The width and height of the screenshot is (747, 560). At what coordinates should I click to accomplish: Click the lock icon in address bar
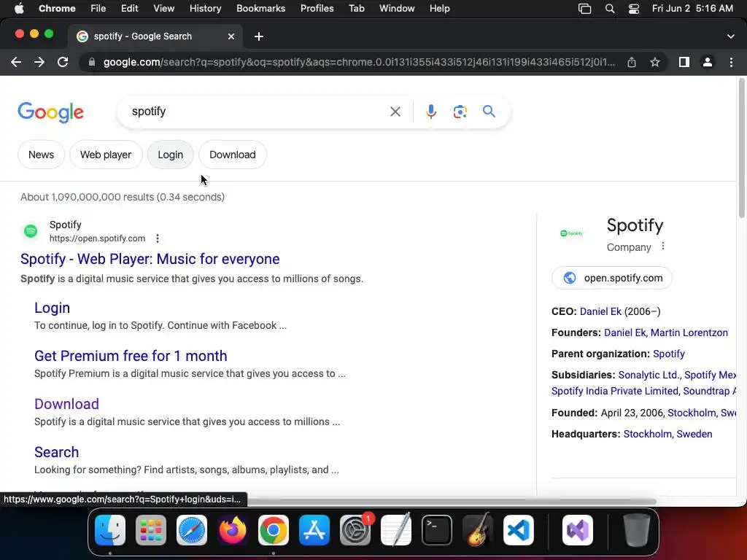[92, 63]
